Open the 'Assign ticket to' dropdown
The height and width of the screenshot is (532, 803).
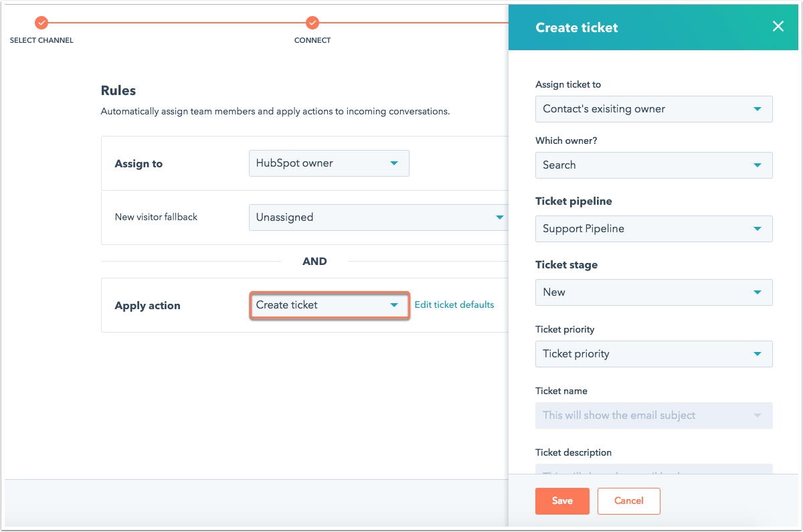(x=654, y=109)
